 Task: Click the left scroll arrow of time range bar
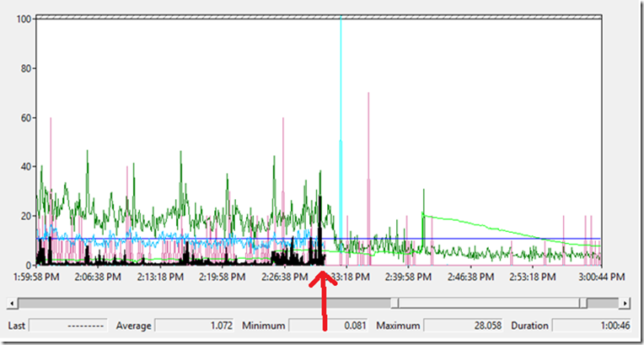point(13,304)
